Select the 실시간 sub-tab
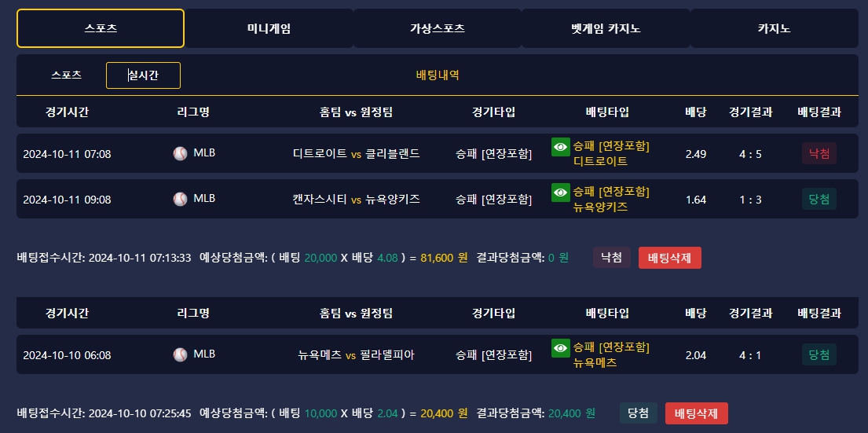 143,75
